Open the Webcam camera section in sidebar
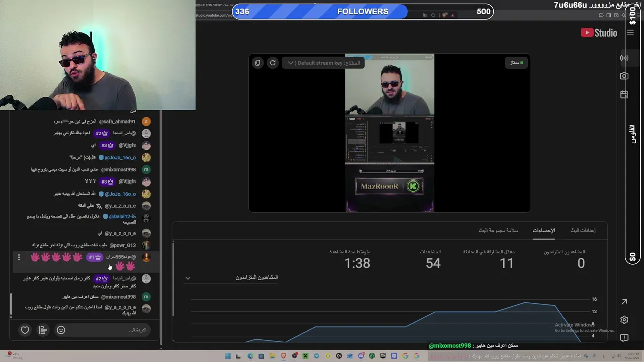644x362 pixels. [624, 76]
